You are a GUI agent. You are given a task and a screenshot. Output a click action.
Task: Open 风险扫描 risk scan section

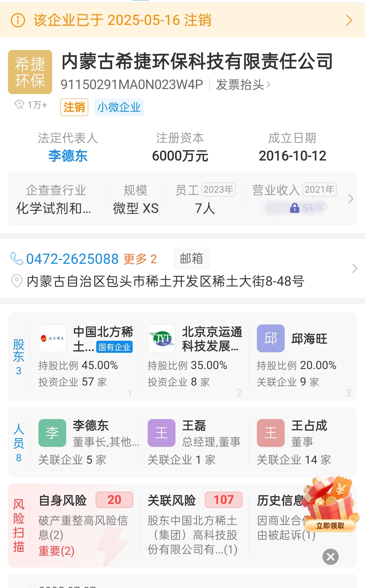pyautogui.click(x=19, y=526)
